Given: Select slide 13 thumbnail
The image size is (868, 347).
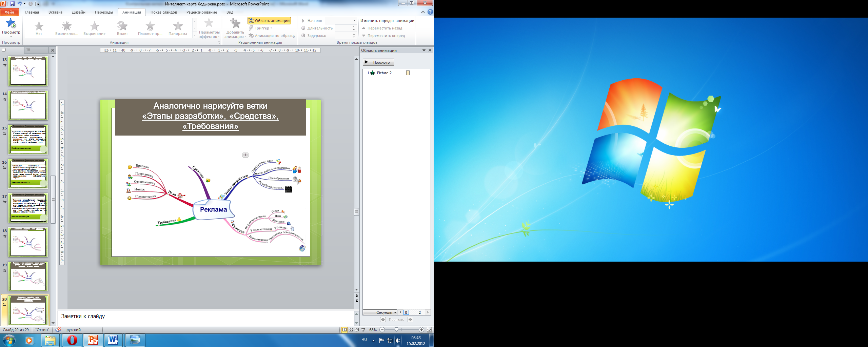Looking at the screenshot, I should pyautogui.click(x=28, y=71).
